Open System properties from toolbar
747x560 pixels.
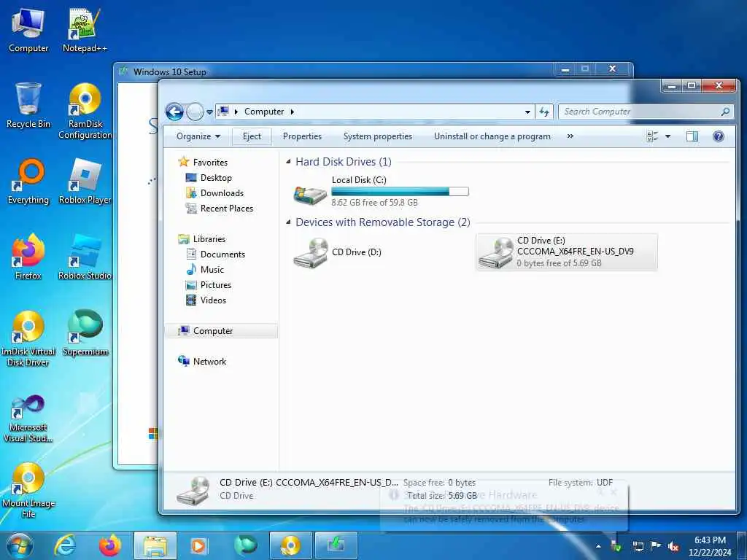pos(378,136)
